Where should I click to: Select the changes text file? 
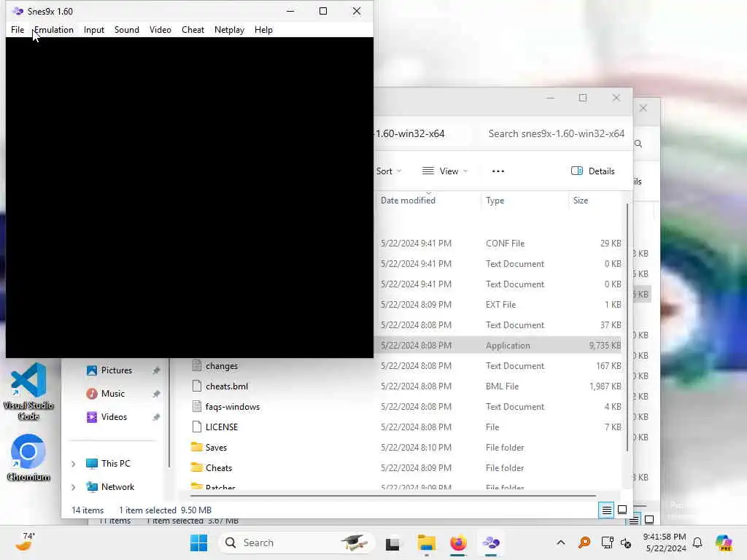tap(222, 366)
